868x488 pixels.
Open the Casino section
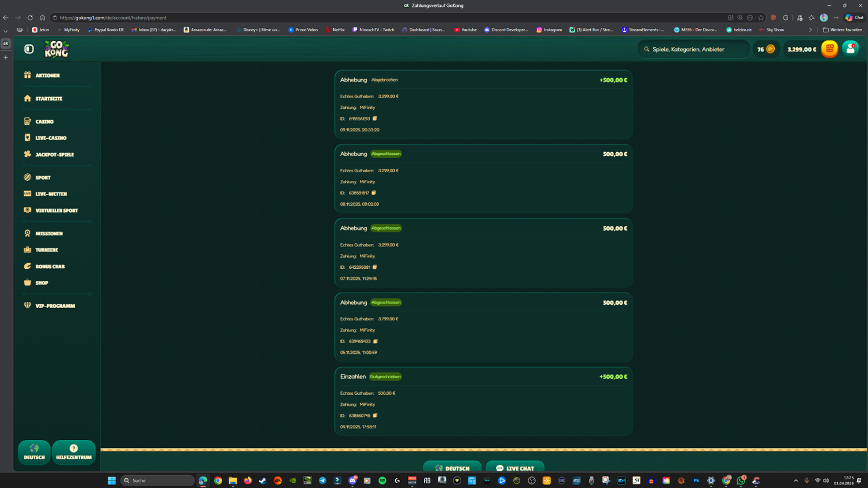pos(44,122)
